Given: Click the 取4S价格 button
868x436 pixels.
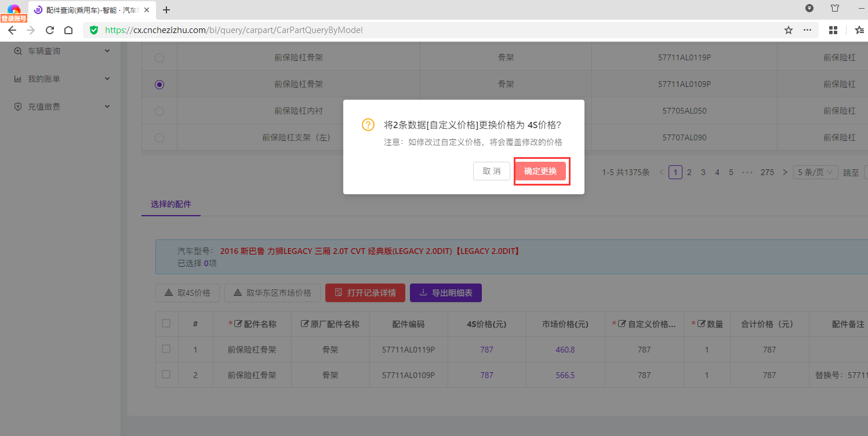Looking at the screenshot, I should (187, 293).
